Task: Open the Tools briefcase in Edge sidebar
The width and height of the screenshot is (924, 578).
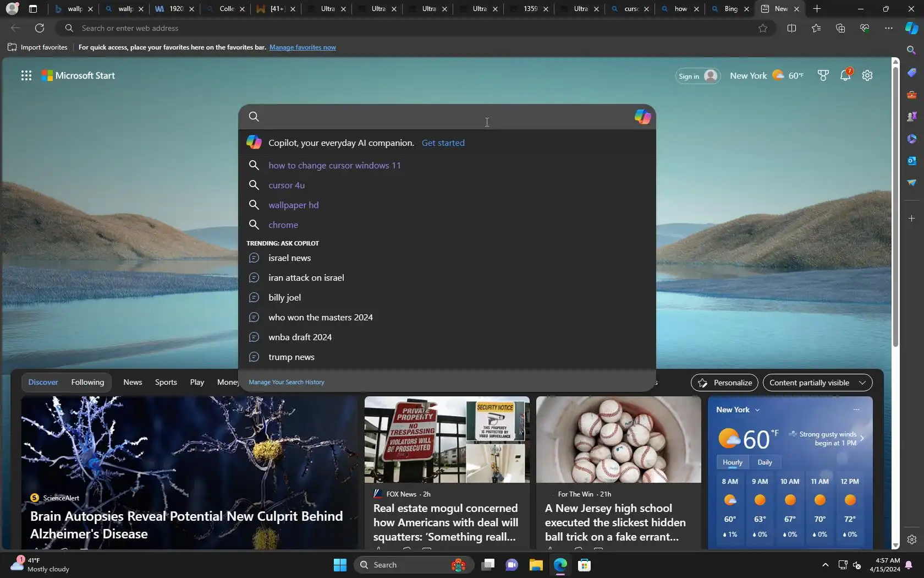Action: 911,95
